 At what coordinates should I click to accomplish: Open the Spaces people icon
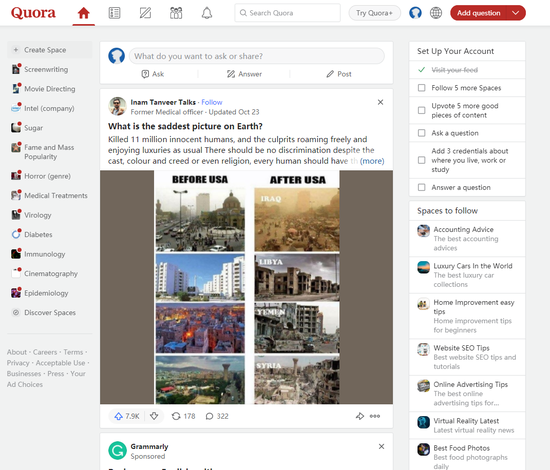pyautogui.click(x=176, y=13)
